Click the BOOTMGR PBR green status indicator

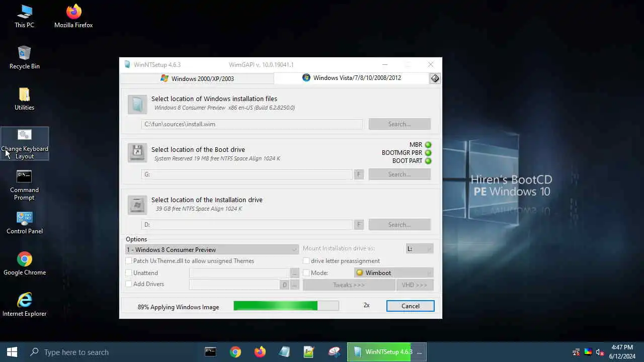(x=428, y=153)
